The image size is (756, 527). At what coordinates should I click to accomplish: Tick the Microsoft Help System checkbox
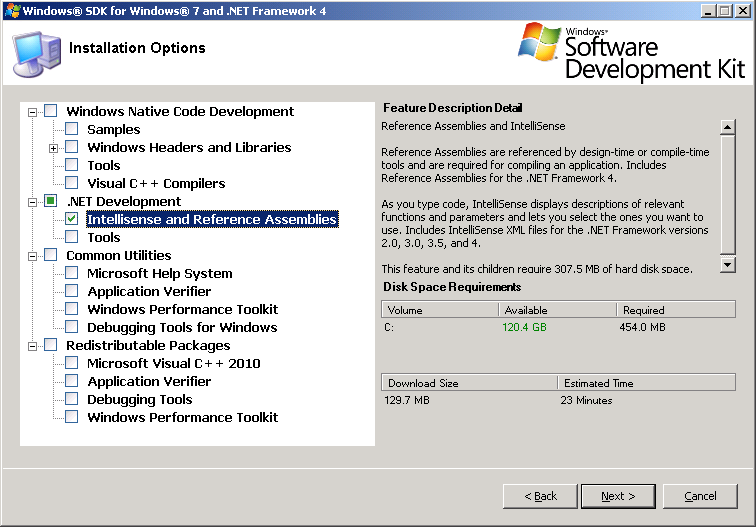(x=72, y=273)
